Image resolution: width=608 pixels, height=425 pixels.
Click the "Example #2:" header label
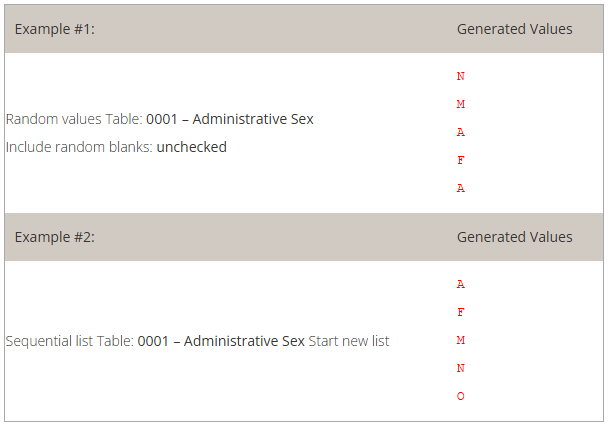click(54, 237)
